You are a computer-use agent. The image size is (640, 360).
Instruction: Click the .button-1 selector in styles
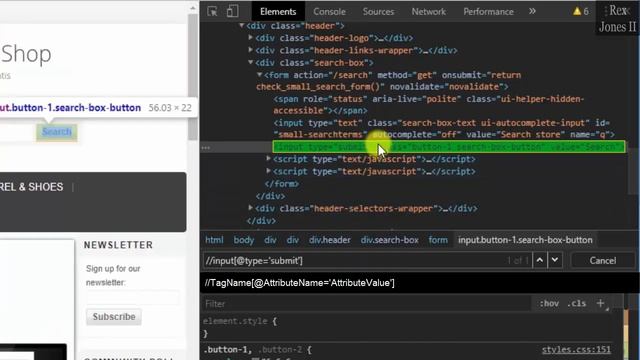[227, 350]
